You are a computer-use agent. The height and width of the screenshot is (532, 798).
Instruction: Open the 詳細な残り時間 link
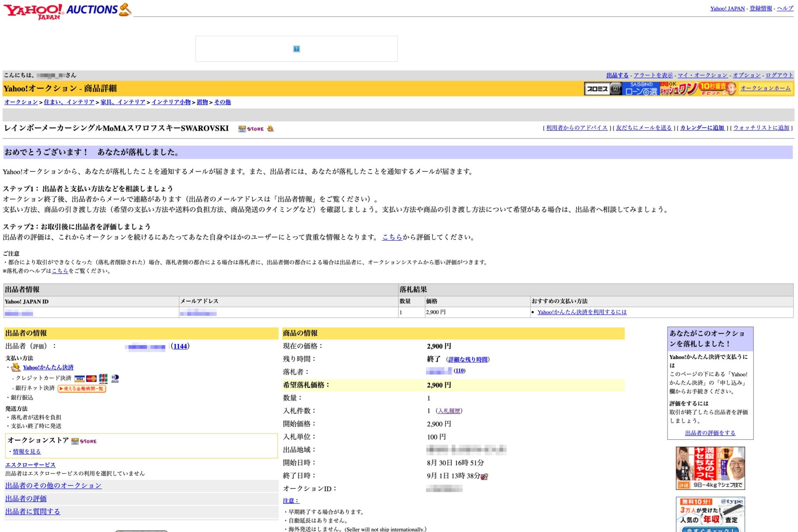click(468, 360)
